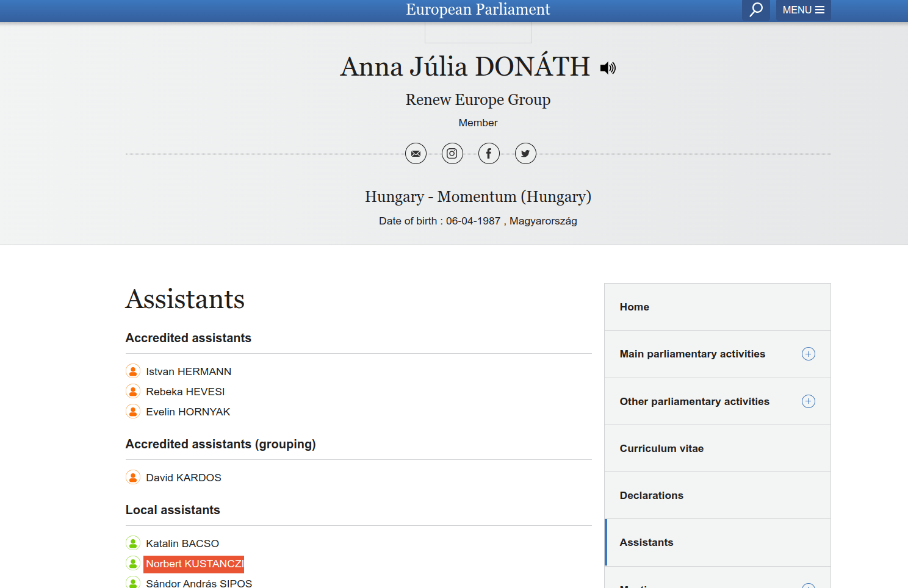Click the person icon beside Evelin HORNYAK
This screenshot has height=588, width=908.
(x=133, y=411)
